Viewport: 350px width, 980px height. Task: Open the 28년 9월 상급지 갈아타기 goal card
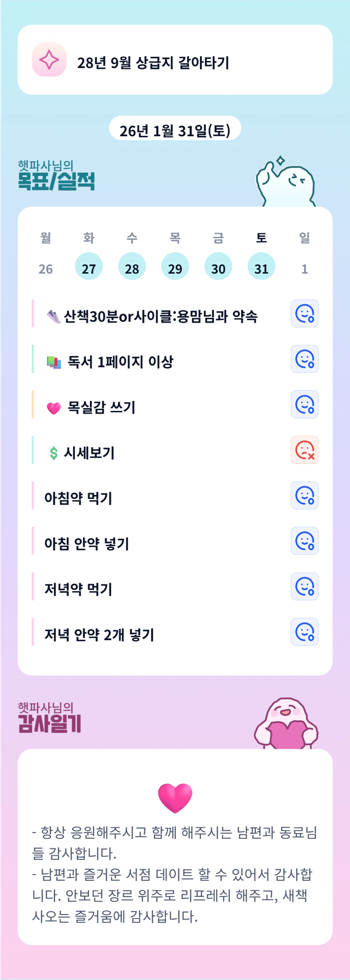tap(175, 60)
